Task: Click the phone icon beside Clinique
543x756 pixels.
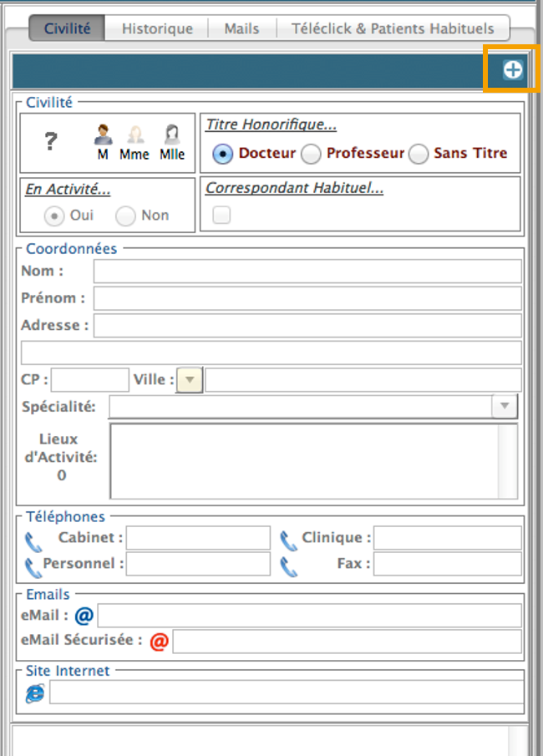Action: (288, 541)
